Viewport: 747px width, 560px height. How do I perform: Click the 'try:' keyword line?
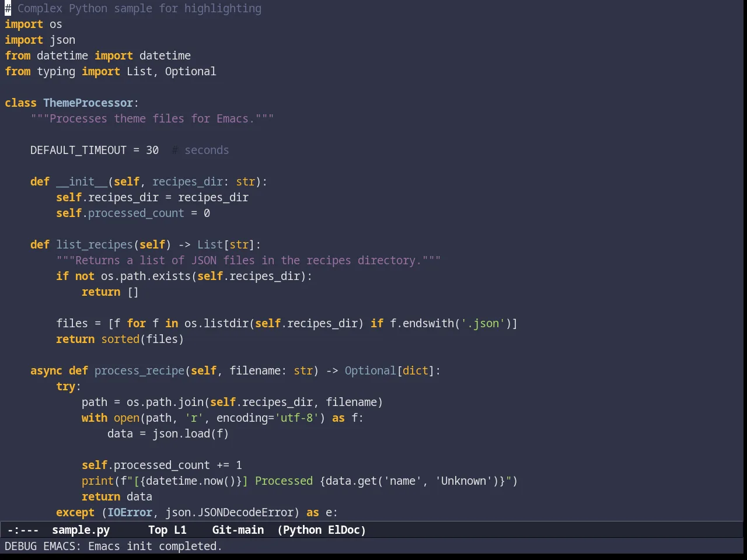coord(69,386)
